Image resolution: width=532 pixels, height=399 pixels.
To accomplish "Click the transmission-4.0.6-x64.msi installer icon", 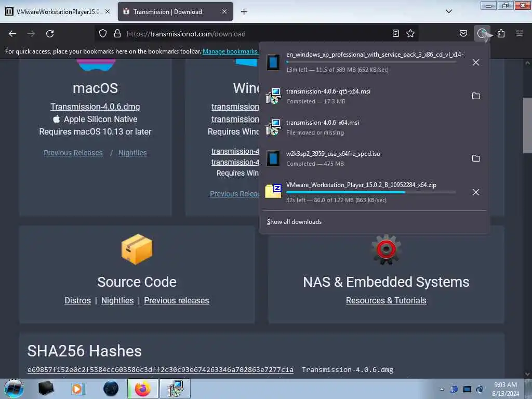I will 273,127.
